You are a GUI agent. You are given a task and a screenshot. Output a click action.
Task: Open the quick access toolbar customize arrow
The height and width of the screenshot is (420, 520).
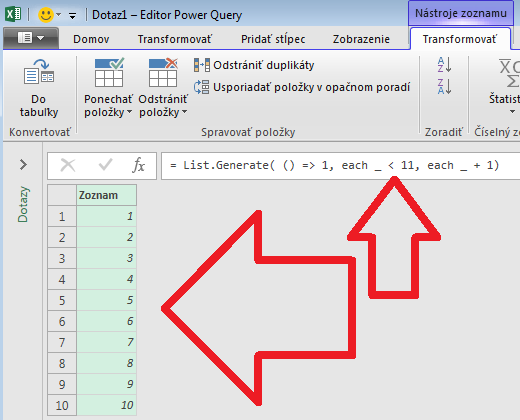(x=72, y=15)
